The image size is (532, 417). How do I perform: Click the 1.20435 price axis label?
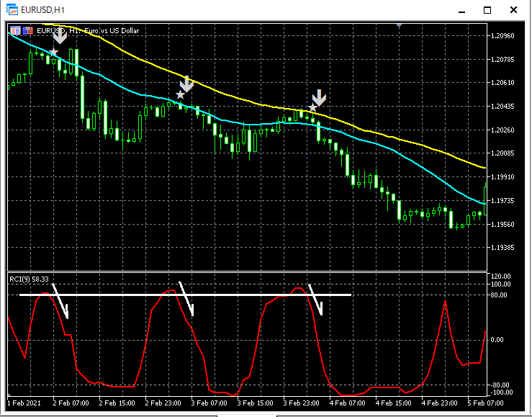[x=502, y=106]
